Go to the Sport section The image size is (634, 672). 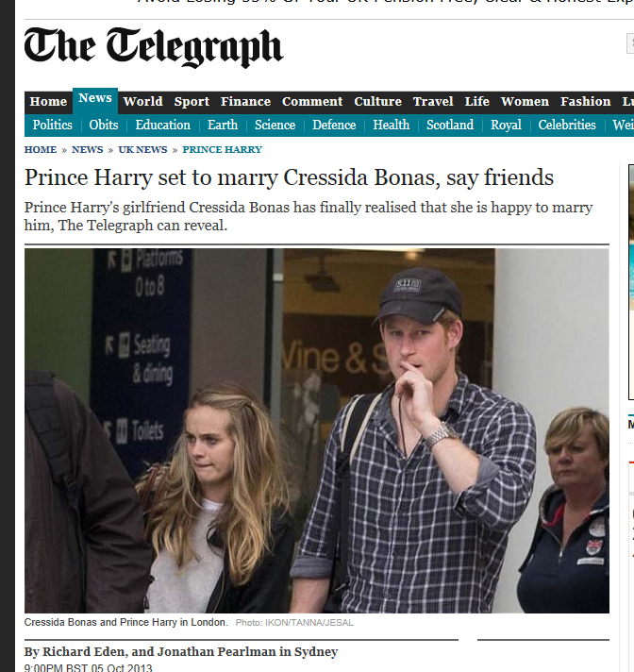click(192, 102)
